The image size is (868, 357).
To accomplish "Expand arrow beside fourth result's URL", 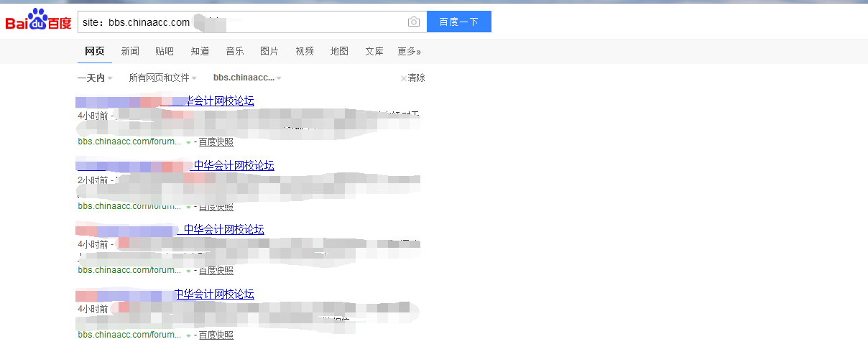I will click(188, 336).
